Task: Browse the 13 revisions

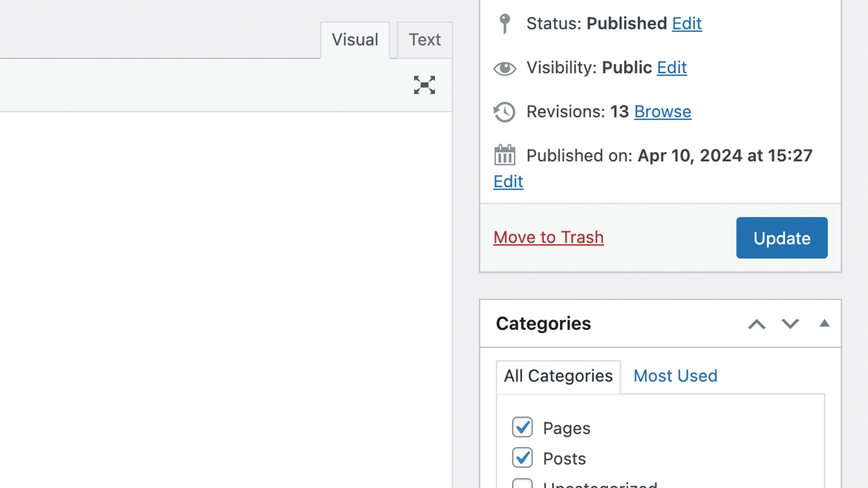Action: point(662,112)
